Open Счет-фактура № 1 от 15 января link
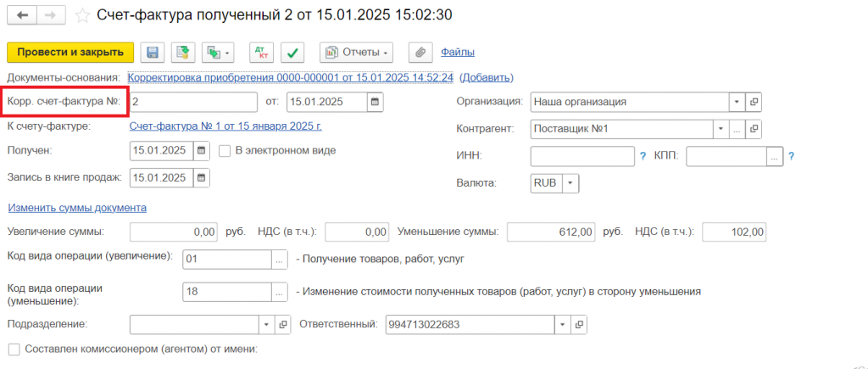 point(225,126)
